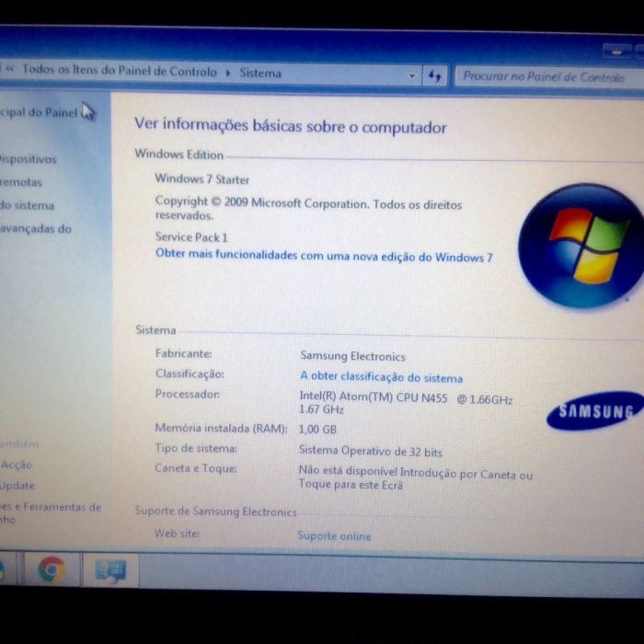This screenshot has width=644, height=644.
Task: Click the Control Panel taskbar icon
Action: 110,571
